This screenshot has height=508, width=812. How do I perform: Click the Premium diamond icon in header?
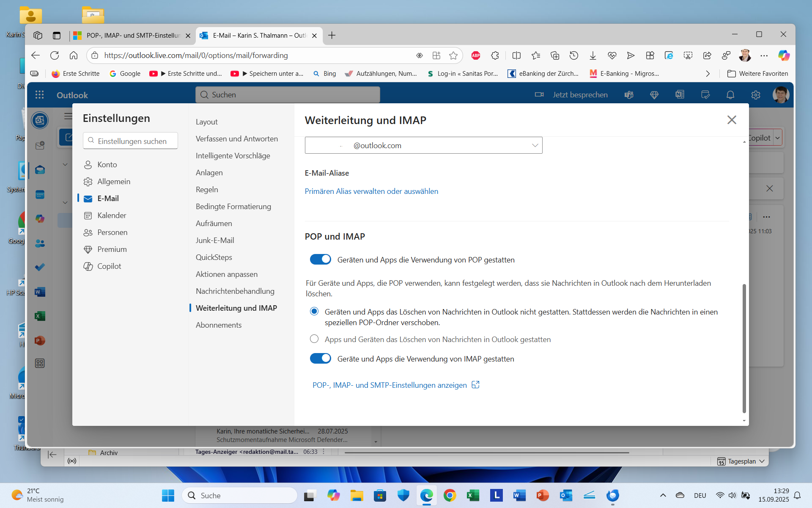[x=654, y=95]
